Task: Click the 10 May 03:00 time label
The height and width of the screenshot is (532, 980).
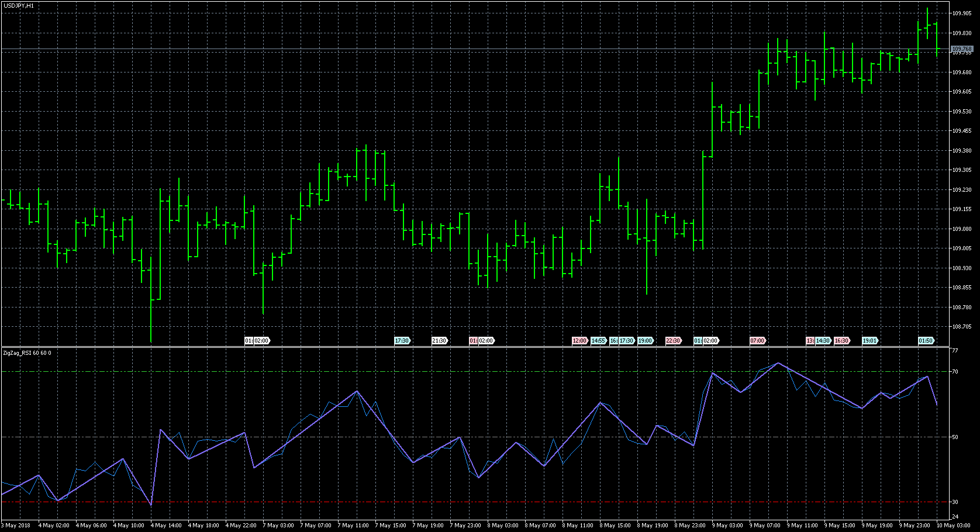Action: [953, 526]
